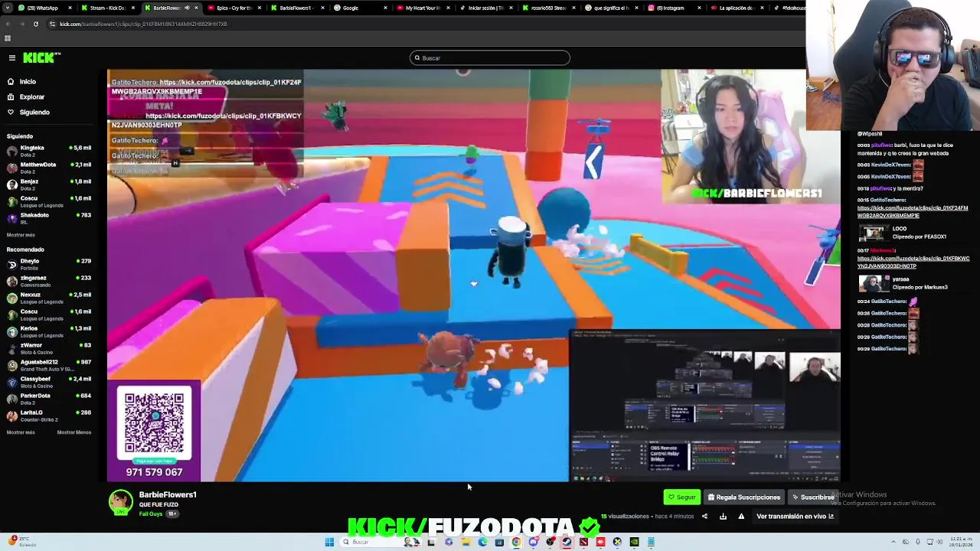Report the clip via warning icon
Screen dimensions: 980x551
[x=741, y=517]
